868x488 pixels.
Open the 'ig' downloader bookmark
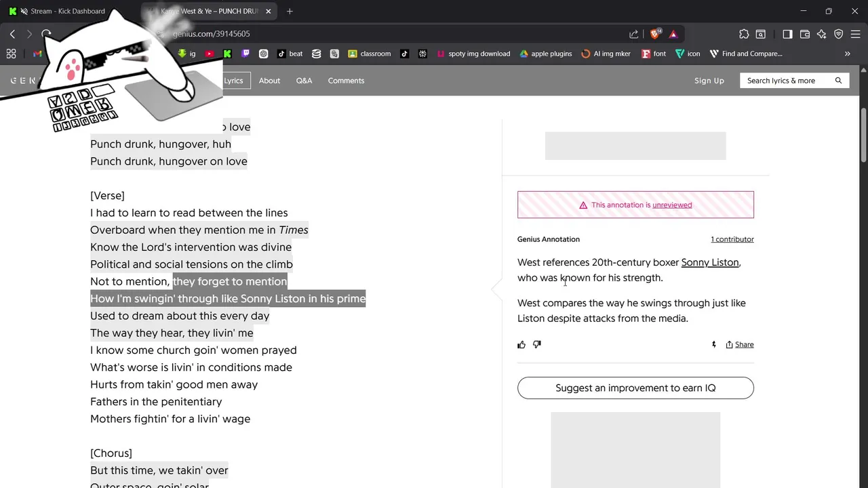(x=187, y=54)
